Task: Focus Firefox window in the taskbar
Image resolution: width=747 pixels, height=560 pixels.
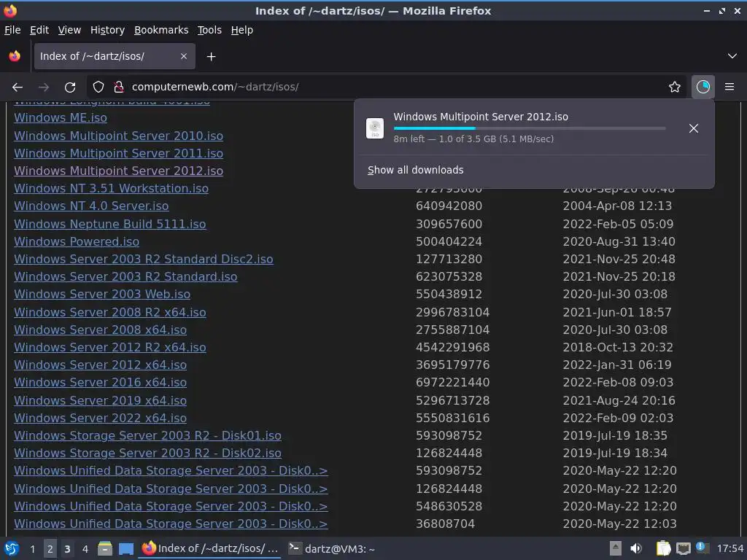Action: (x=210, y=548)
